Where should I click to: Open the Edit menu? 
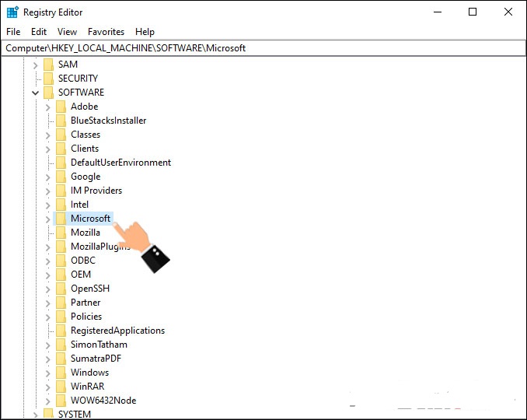[39, 32]
